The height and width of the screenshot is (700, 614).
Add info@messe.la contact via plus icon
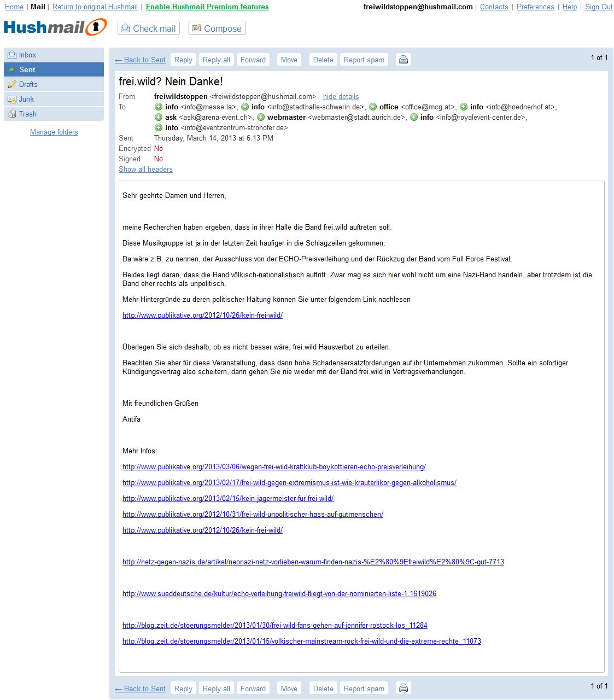tap(159, 107)
